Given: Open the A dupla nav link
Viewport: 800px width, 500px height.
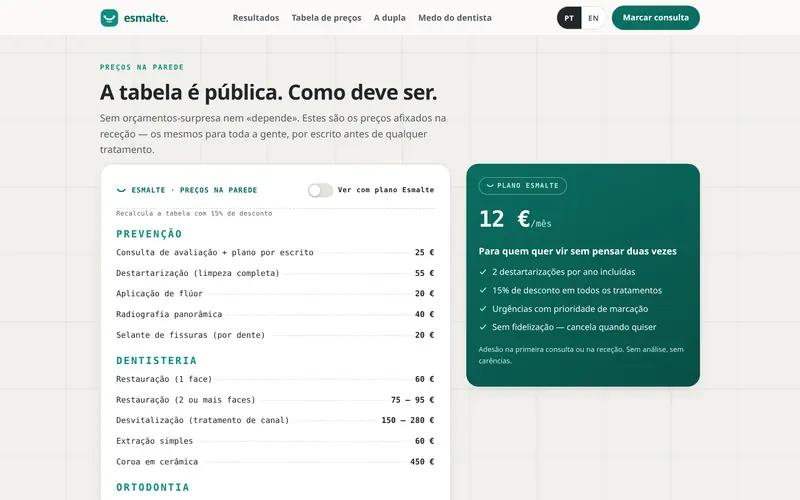Looking at the screenshot, I should coord(389,18).
